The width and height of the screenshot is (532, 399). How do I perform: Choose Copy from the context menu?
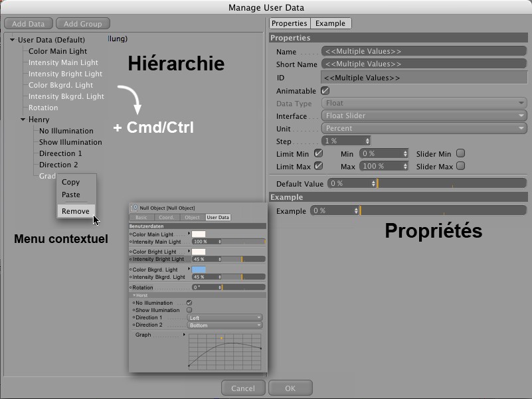[70, 182]
